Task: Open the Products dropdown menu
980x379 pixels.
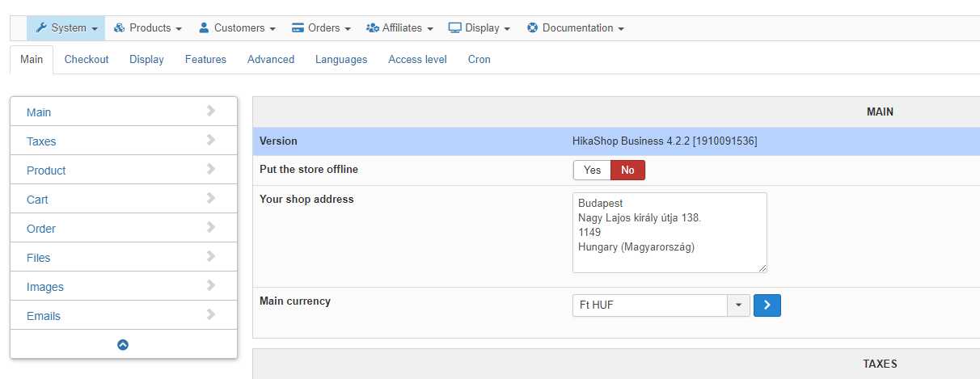Action: (146, 27)
